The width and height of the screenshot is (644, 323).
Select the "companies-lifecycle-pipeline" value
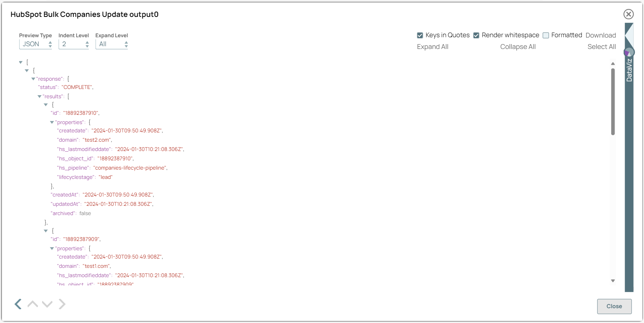130,168
